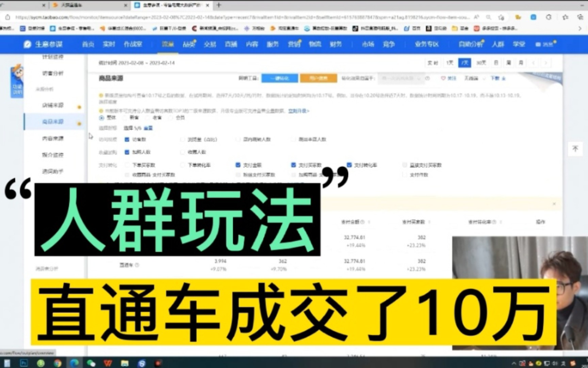Viewport: 588px width, 368px height.
Task: Open the 竞争 nav tab
Action: [x=389, y=44]
